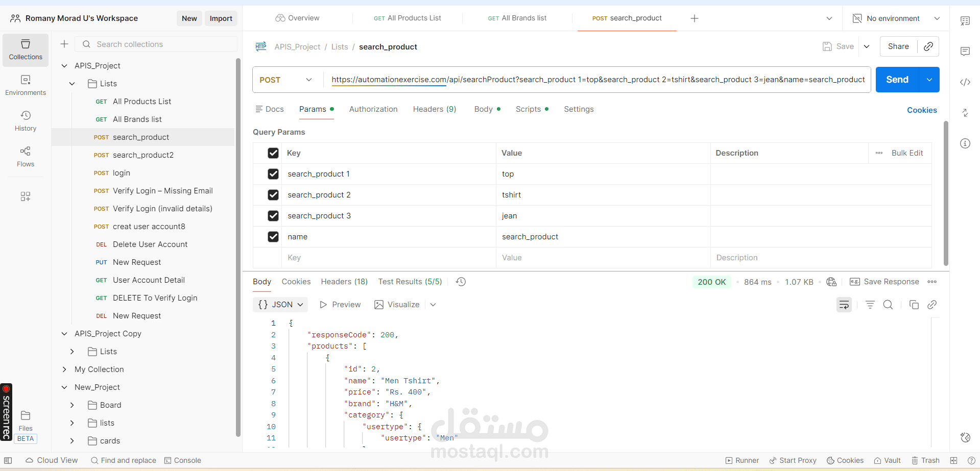Image resolution: width=980 pixels, height=471 pixels.
Task: Click the Send button
Action: tap(897, 80)
